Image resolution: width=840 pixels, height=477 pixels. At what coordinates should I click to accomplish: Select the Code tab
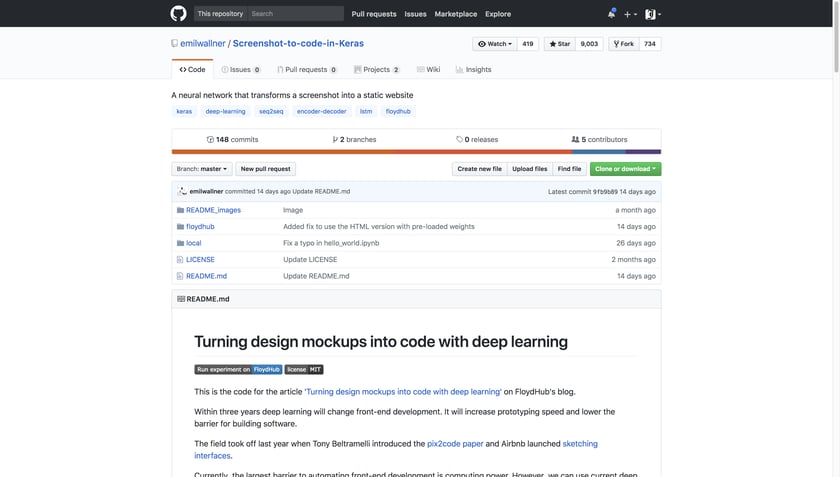[192, 70]
